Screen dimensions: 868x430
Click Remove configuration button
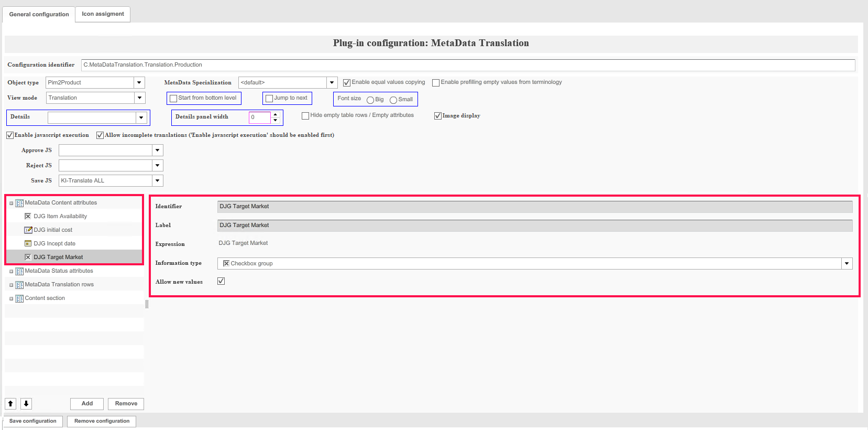102,421
